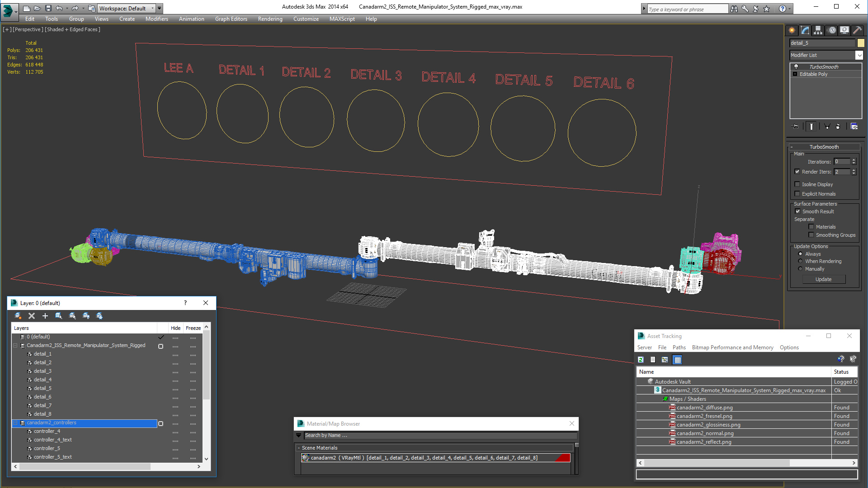868x488 pixels.
Task: Open the Edit menu
Action: click(30, 19)
